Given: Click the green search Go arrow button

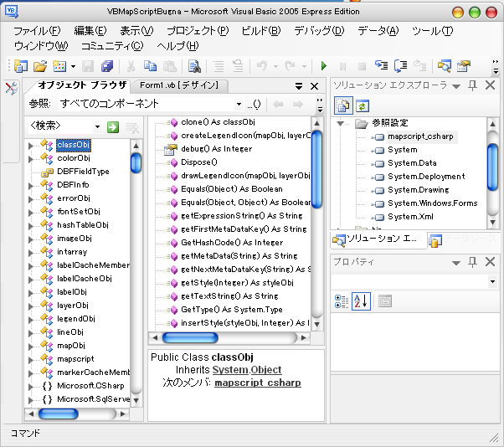Looking at the screenshot, I should coord(113,127).
